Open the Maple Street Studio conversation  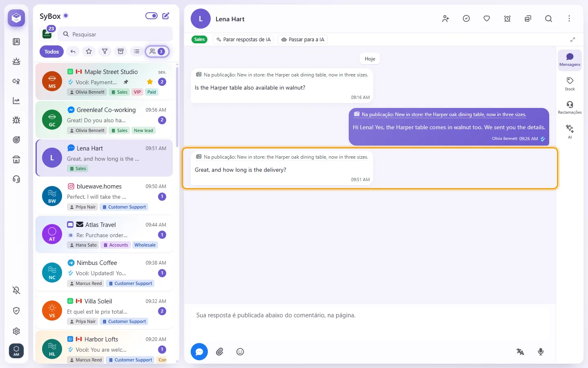(x=104, y=81)
